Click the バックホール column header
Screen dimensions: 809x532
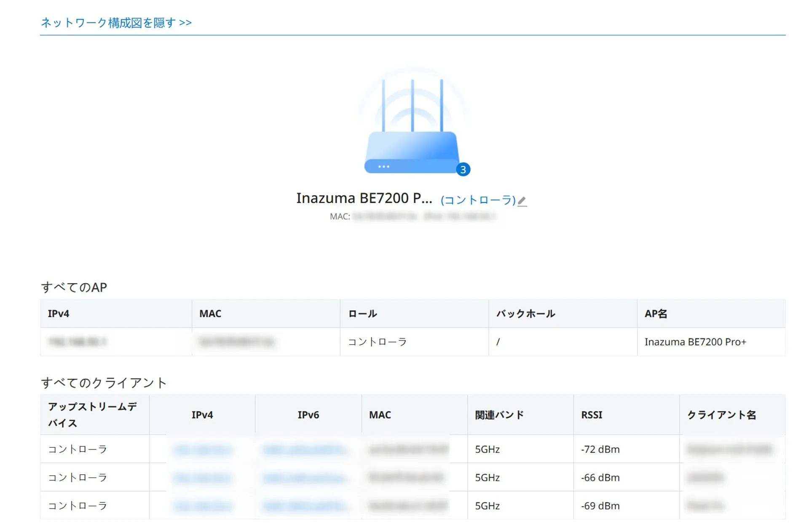525,314
